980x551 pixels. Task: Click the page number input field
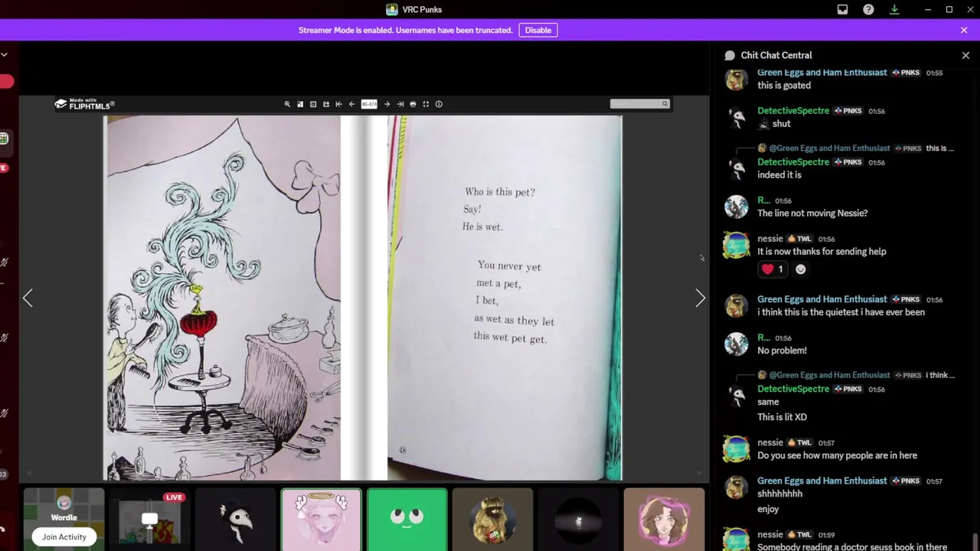pyautogui.click(x=369, y=104)
